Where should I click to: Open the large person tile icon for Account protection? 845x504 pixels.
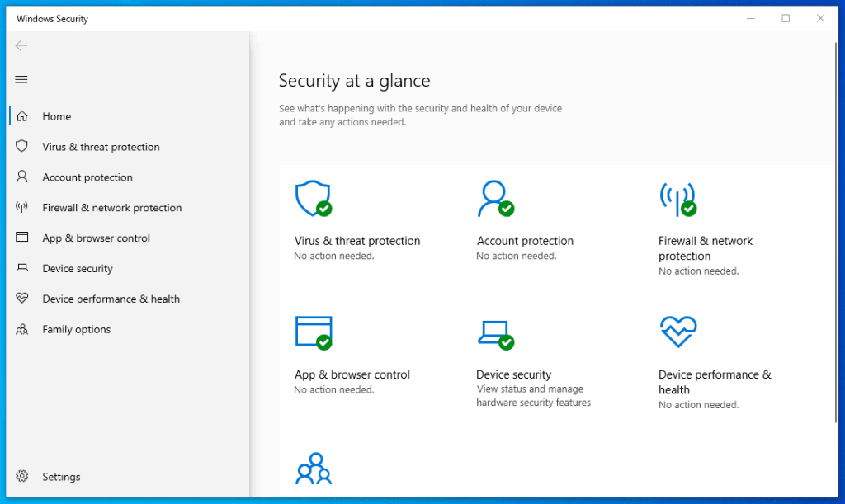(x=495, y=199)
